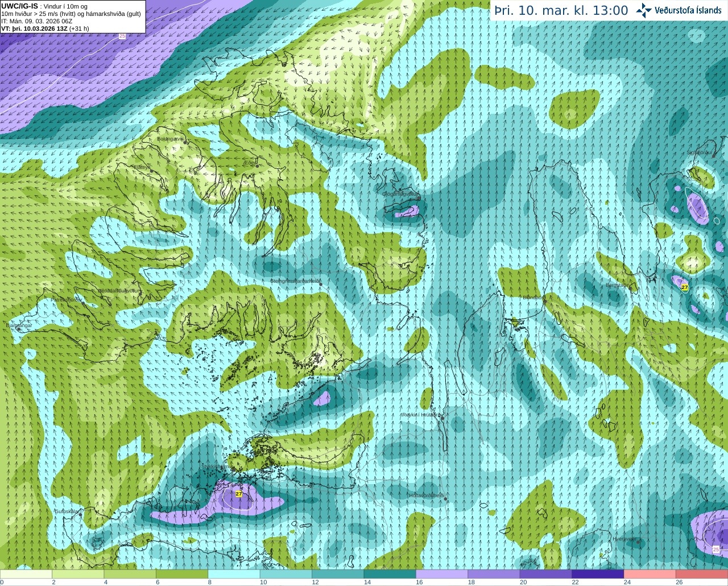Screen dimensions: 728x586
Task: Click the Reykir í Hrútafirði station label
Action: point(421,415)
